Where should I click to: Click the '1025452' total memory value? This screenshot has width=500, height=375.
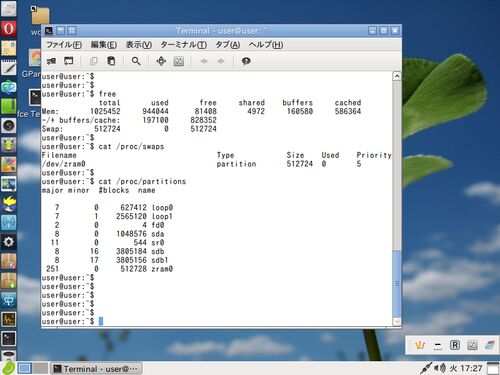(x=105, y=111)
